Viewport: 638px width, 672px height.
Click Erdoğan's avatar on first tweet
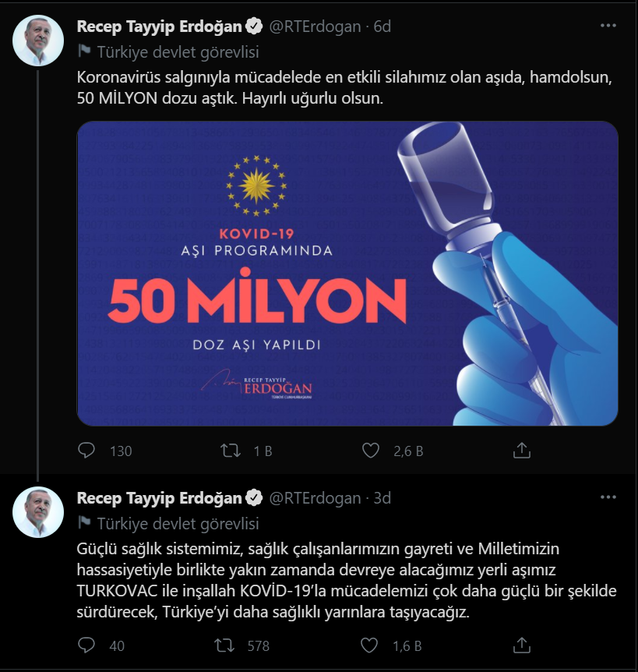coord(38,40)
